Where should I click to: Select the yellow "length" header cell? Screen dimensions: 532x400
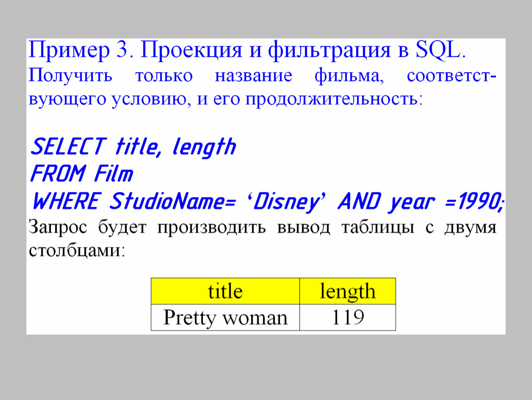click(347, 291)
